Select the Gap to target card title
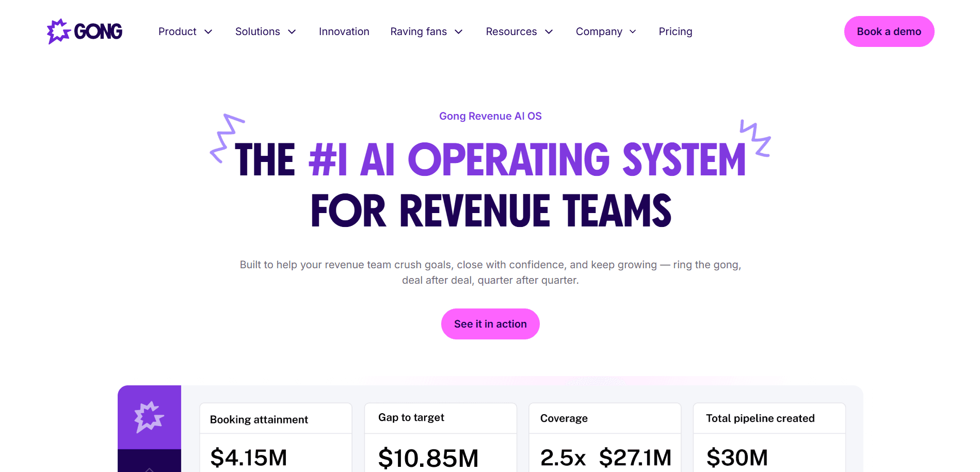The image size is (980, 472). click(x=411, y=417)
